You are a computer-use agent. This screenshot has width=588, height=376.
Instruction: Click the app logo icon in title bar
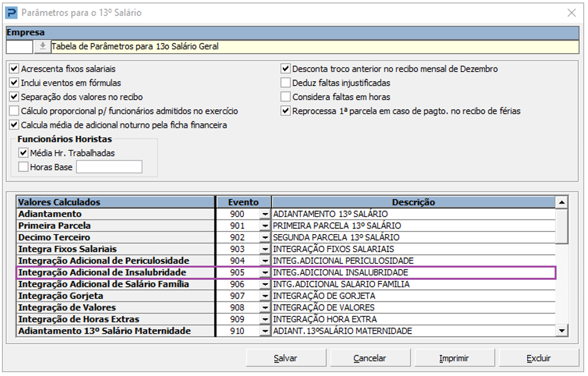click(12, 13)
